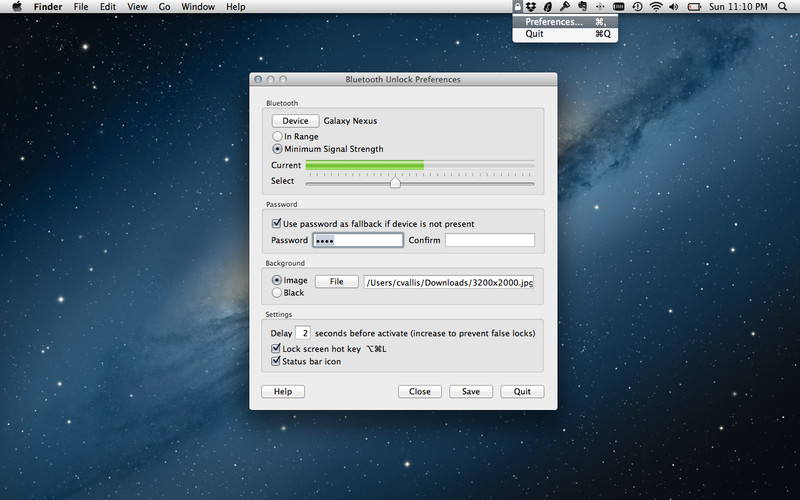Click the signal strength Select slider knob
800x500 pixels.
coord(395,182)
